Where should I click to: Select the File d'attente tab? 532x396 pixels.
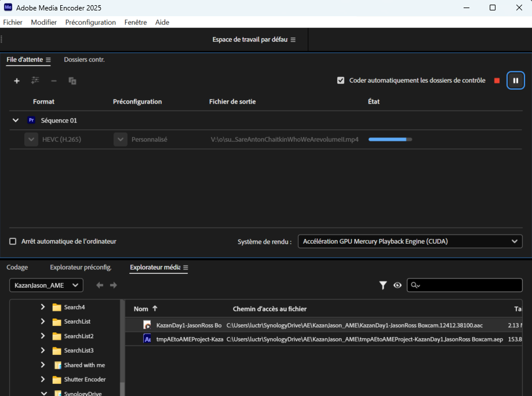click(25, 60)
